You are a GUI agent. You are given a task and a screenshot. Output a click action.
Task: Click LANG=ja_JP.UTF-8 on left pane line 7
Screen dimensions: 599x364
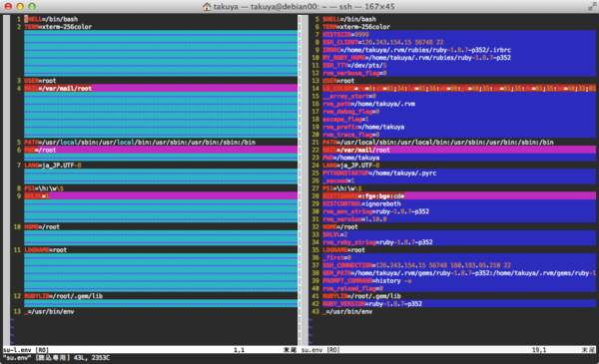tap(53, 166)
